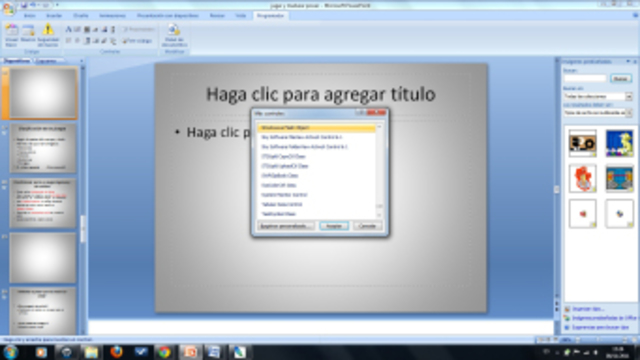Viewport: 640px width, 360px height.
Task: Select the Text Box control icon
Action: pyautogui.click(x=78, y=29)
